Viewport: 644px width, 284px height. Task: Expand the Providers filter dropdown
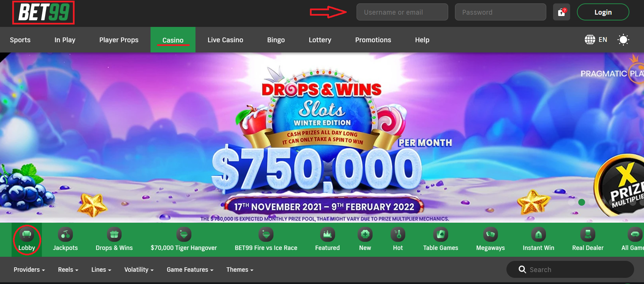29,270
